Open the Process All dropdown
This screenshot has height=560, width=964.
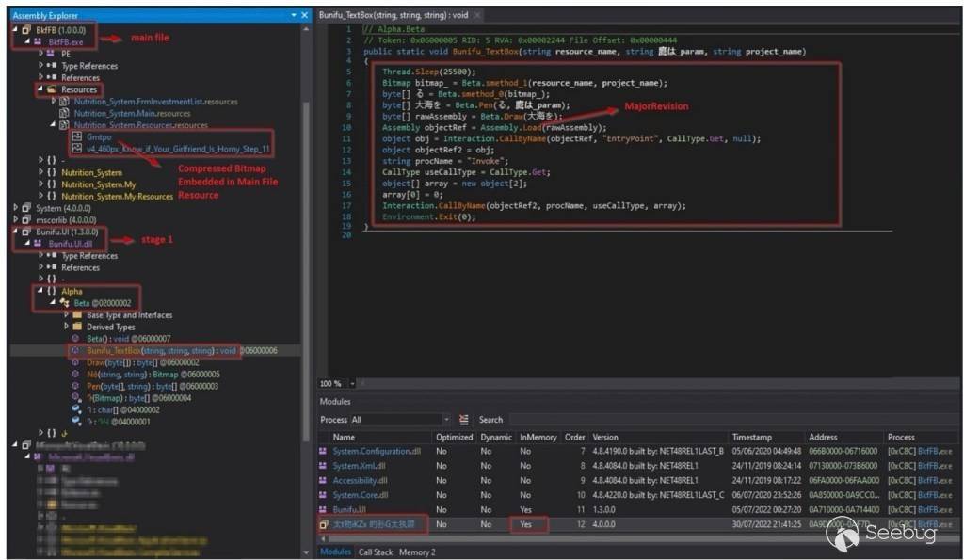444,420
